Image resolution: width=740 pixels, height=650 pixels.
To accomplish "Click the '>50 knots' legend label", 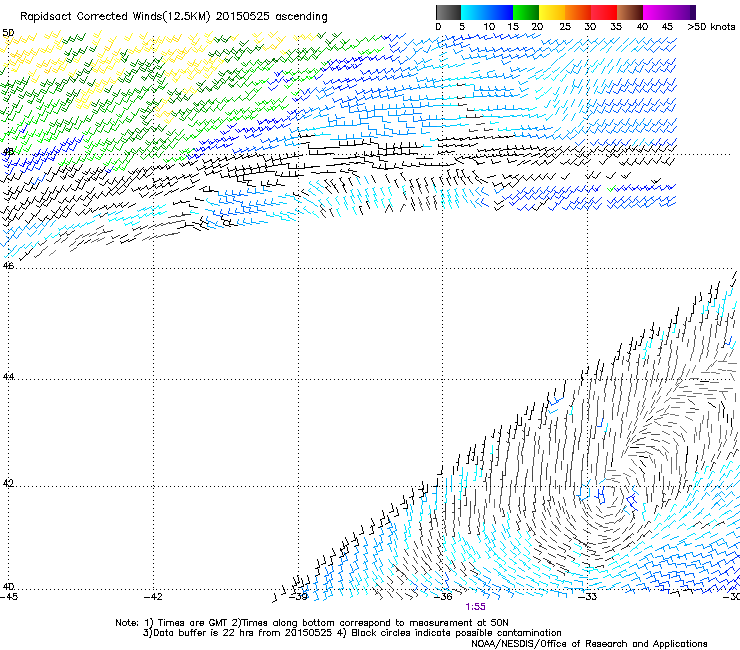I will 711,27.
